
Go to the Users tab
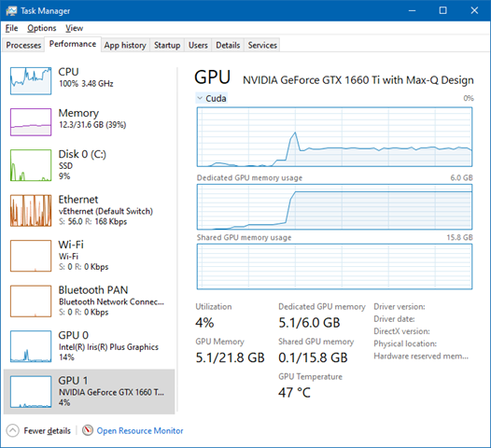pos(198,45)
